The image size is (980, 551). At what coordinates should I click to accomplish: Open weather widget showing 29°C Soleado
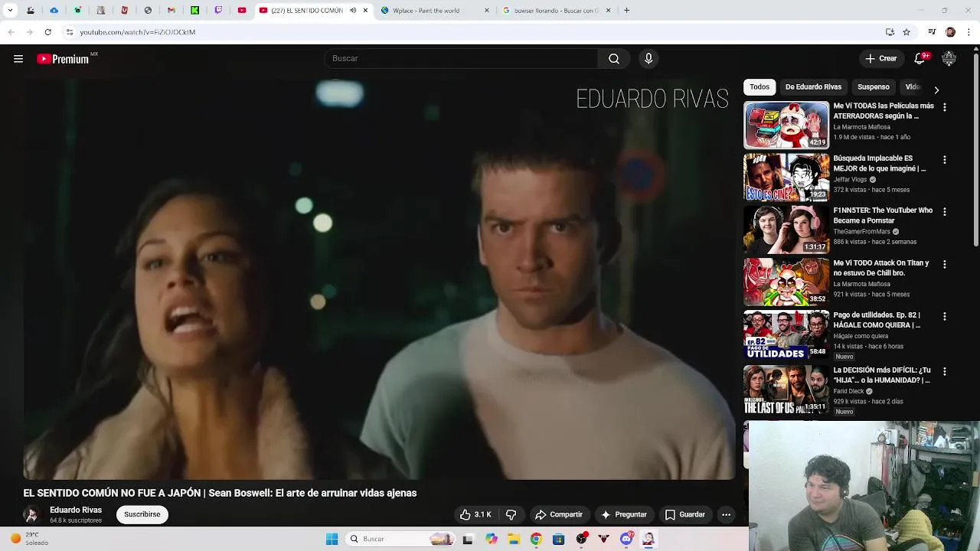tap(31, 540)
